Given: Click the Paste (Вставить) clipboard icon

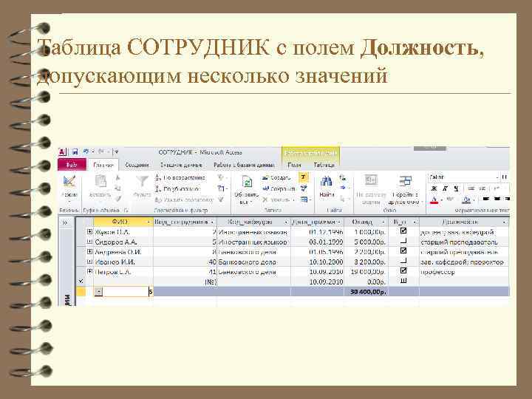Looking at the screenshot, I should (100, 182).
